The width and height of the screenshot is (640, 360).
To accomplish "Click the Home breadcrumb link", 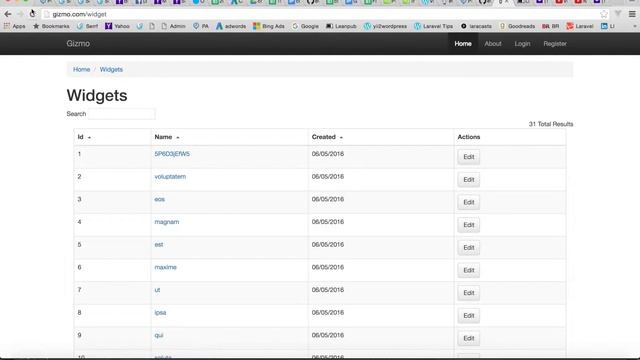I will coord(82,69).
